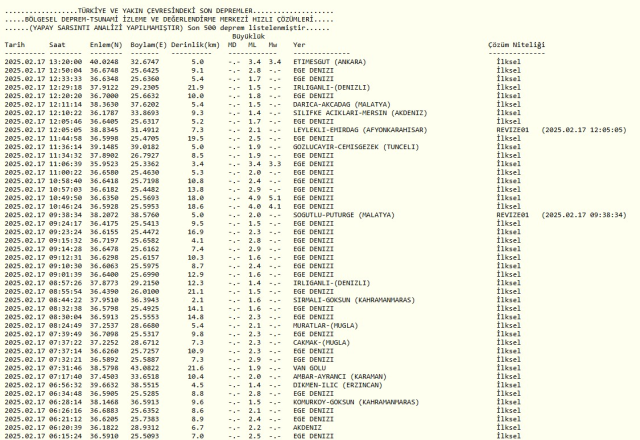Click depth value '21.9'
This screenshot has height=440, width=640.
196,87
